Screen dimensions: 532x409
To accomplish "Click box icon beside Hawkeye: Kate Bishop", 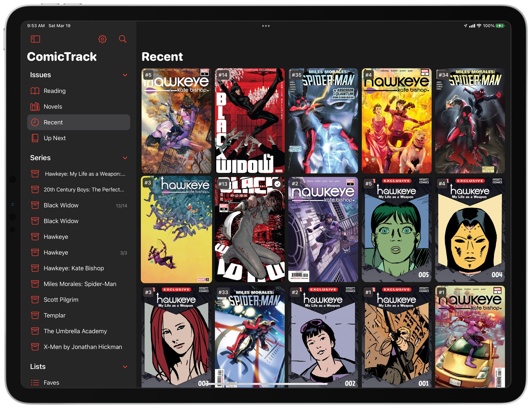I will pos(35,268).
